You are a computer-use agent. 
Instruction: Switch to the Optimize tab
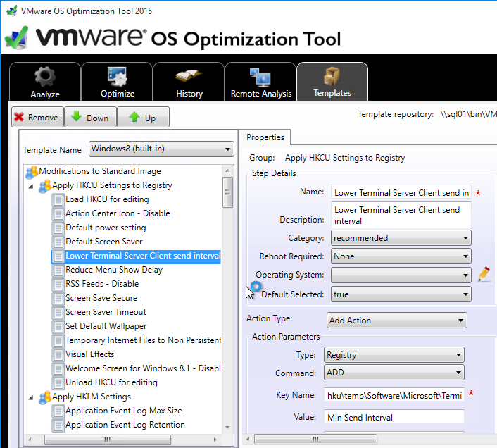click(117, 82)
